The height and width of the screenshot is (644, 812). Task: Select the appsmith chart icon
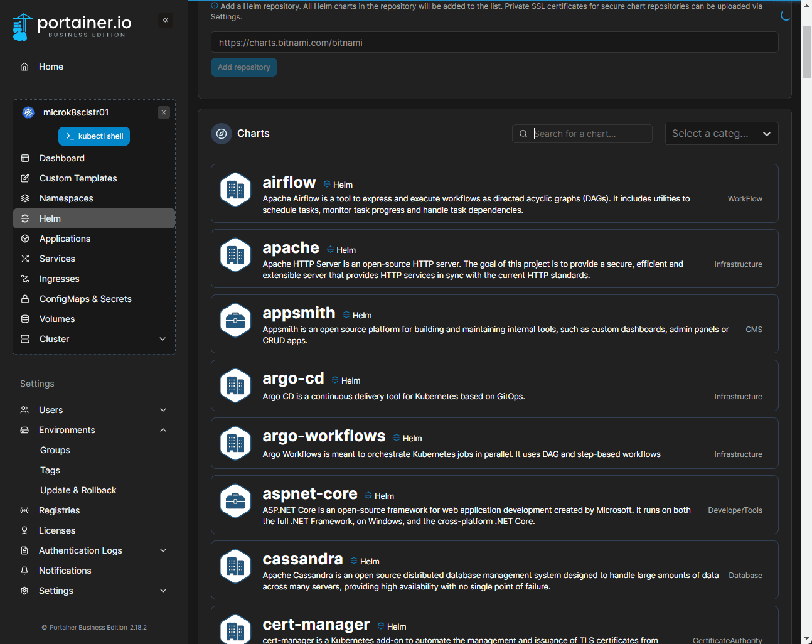(x=236, y=320)
